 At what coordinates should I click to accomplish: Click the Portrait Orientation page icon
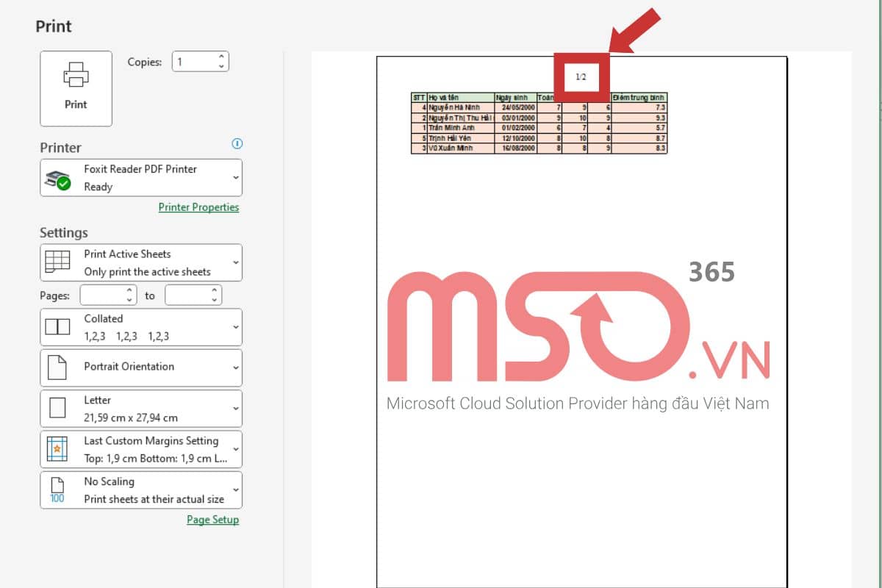click(x=57, y=367)
